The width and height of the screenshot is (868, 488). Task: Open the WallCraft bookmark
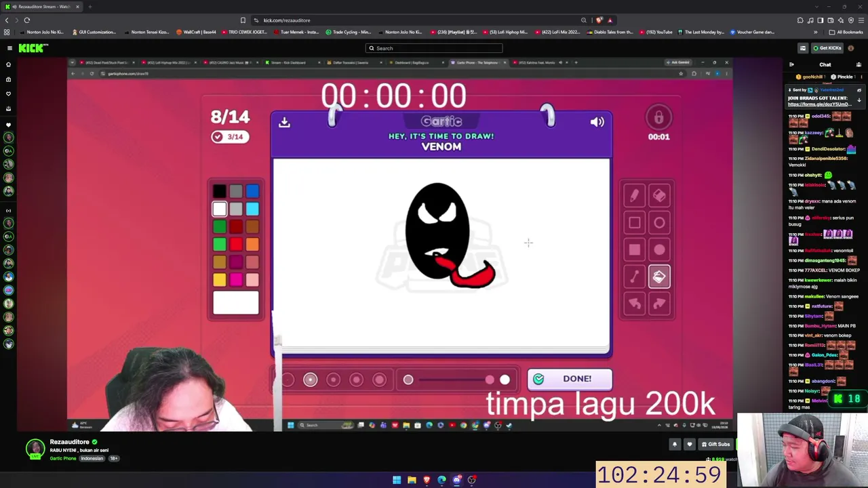click(x=196, y=32)
